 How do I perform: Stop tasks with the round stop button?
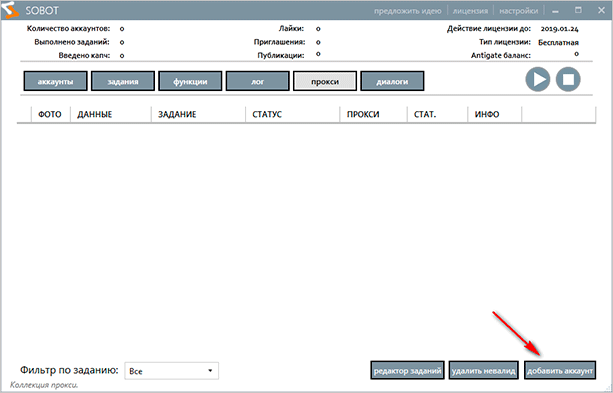coord(568,79)
